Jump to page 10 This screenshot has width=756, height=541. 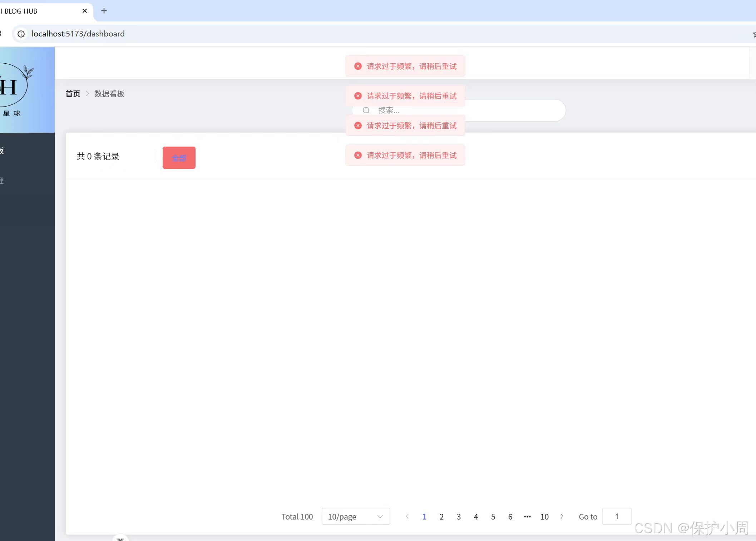(544, 516)
